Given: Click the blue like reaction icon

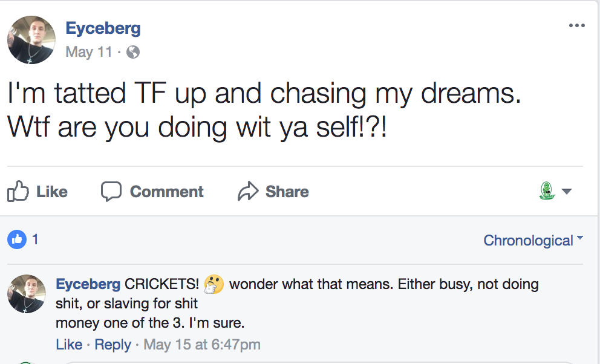Looking at the screenshot, I should [x=17, y=239].
